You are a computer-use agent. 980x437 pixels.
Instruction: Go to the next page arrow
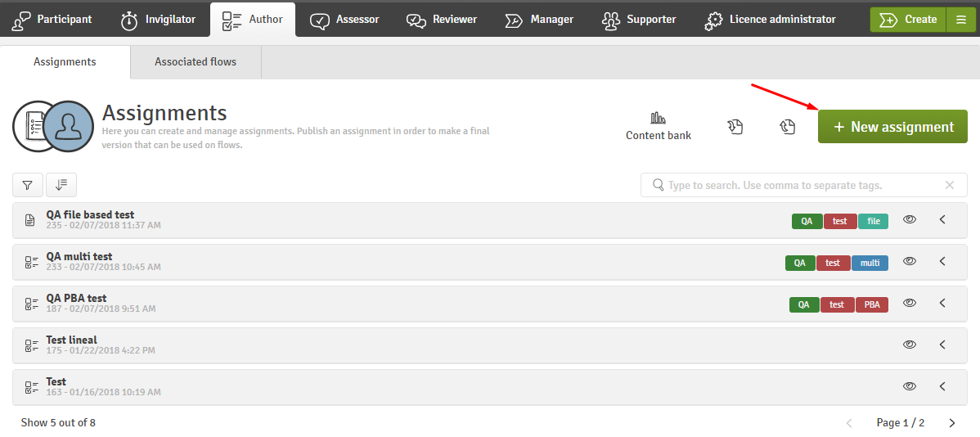(x=952, y=423)
